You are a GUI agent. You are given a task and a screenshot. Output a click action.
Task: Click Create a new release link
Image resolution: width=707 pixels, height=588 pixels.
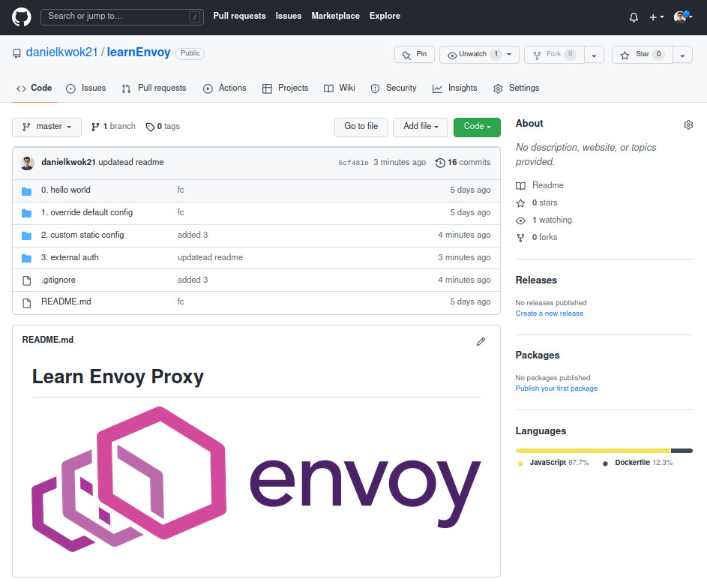click(x=550, y=313)
